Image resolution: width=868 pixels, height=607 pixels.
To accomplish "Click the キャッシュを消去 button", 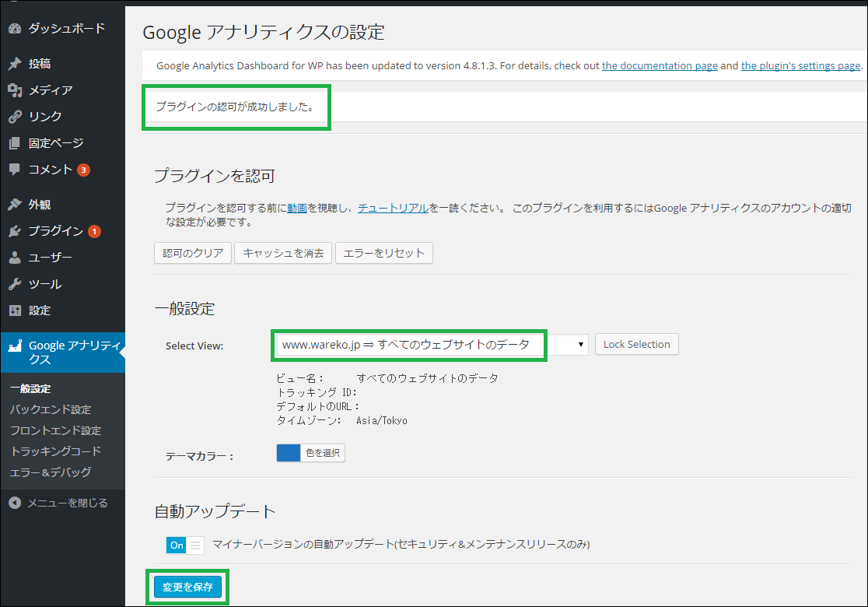I will [x=283, y=253].
